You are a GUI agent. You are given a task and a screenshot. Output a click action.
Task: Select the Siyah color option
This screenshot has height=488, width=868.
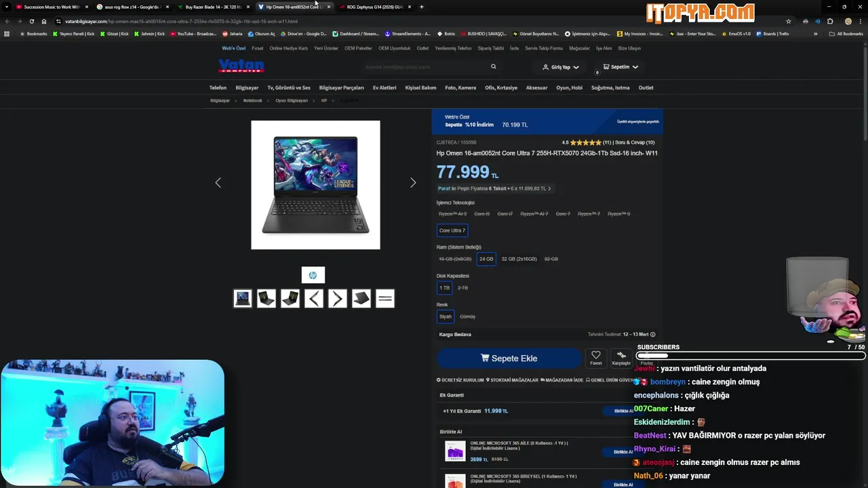446,317
